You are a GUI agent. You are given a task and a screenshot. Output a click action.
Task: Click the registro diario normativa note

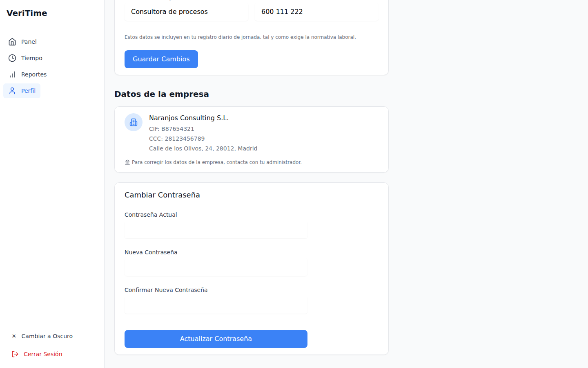pos(240,37)
